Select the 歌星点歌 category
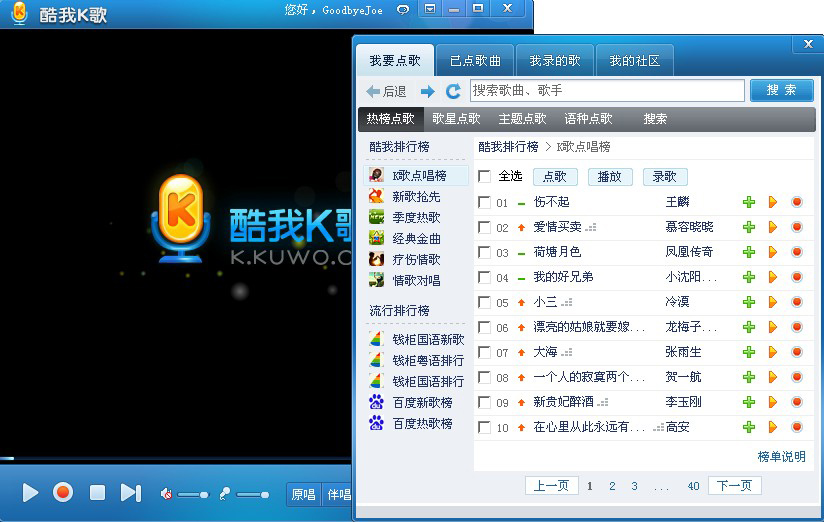 [456, 119]
